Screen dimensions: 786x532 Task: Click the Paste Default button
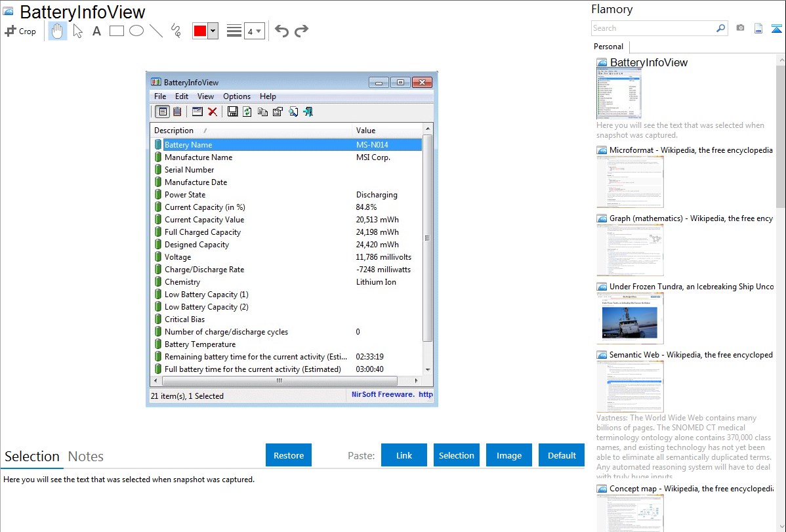click(562, 455)
